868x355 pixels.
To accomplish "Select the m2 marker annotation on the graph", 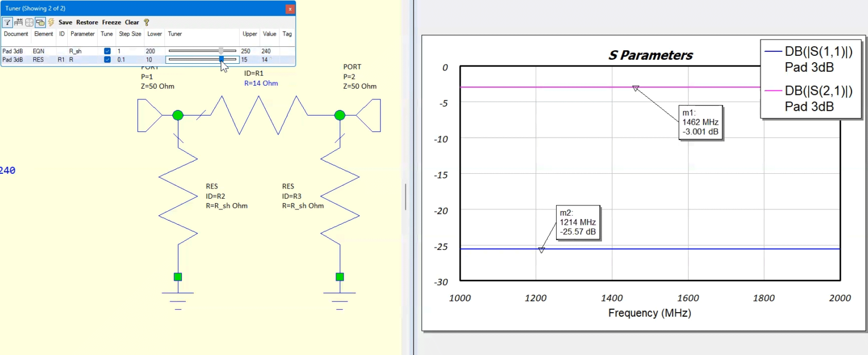I will point(578,222).
